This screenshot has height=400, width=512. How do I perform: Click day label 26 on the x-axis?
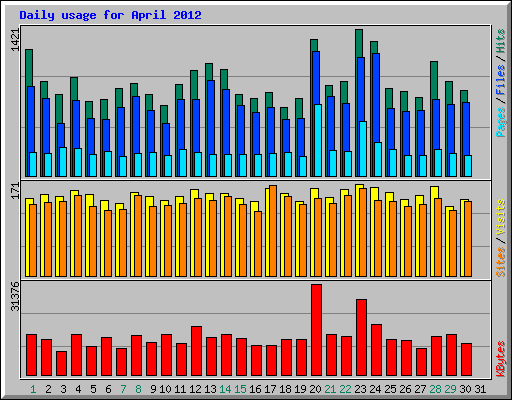point(405,389)
